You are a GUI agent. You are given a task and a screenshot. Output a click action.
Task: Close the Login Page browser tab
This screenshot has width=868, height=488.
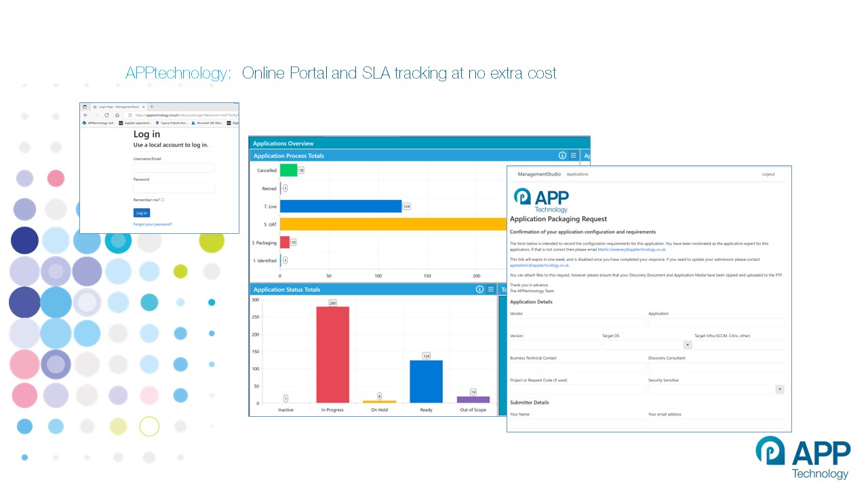144,107
